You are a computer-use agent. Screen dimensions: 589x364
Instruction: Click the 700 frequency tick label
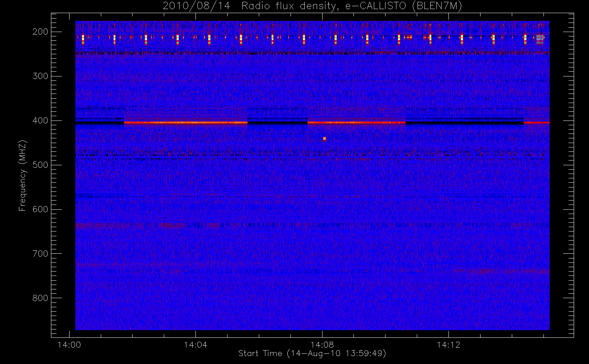click(x=40, y=254)
